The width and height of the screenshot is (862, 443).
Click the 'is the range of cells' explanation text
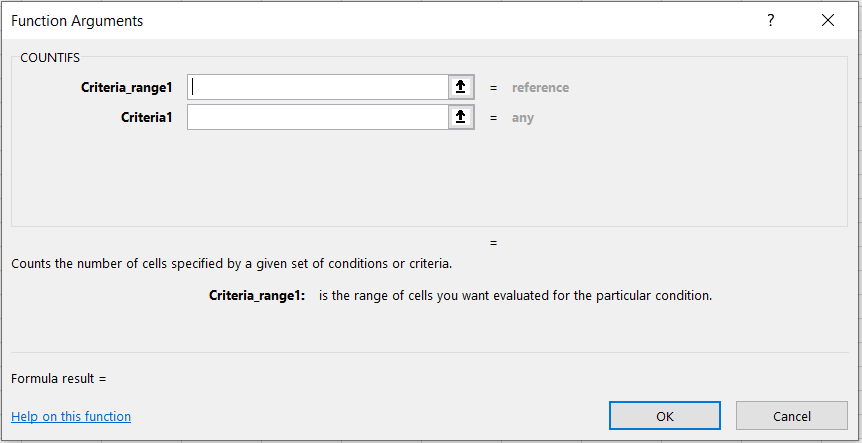click(515, 295)
